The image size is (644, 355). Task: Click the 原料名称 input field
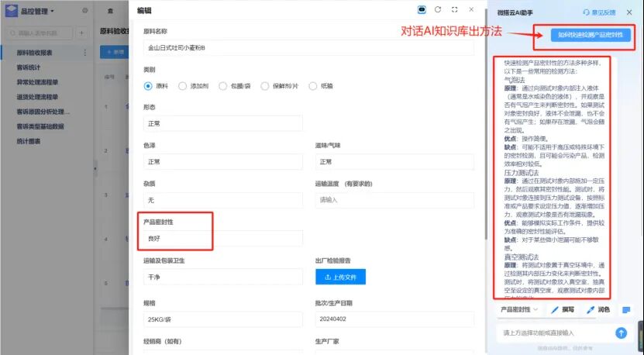[308, 47]
